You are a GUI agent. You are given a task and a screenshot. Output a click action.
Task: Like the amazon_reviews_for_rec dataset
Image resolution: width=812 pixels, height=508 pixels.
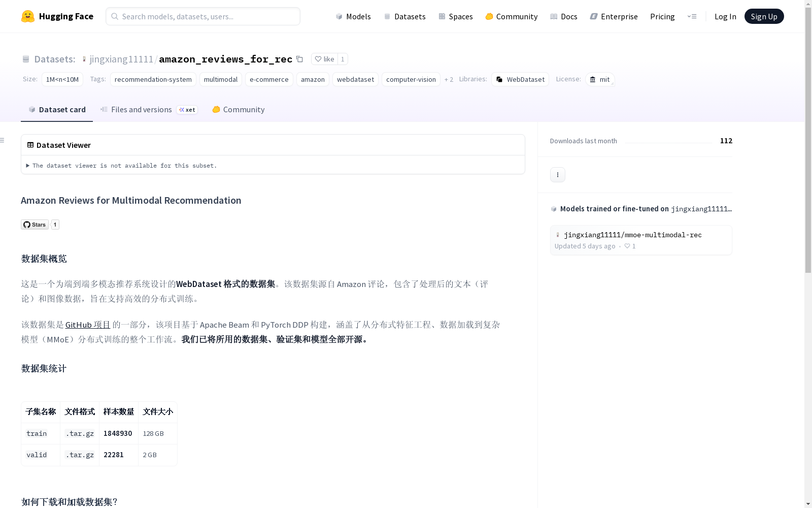[x=324, y=59]
